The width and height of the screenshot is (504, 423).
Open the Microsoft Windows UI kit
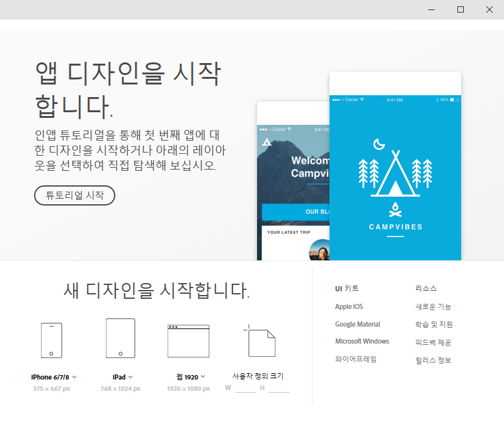[x=361, y=342]
